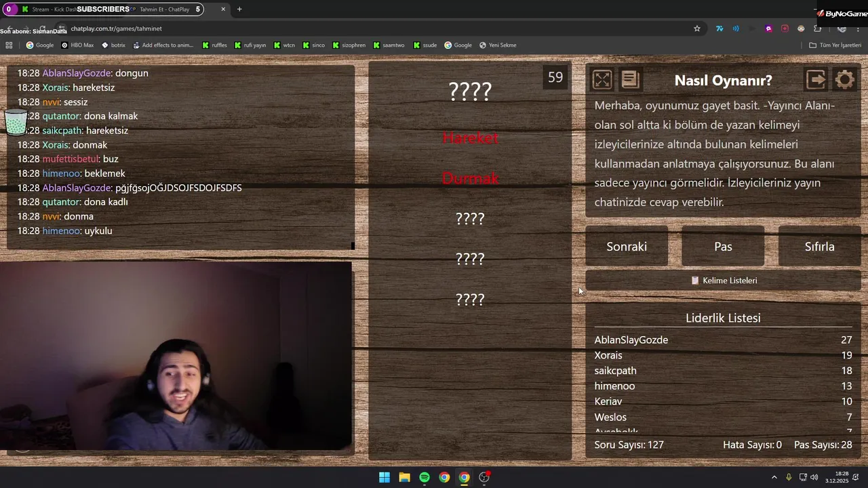The width and height of the screenshot is (868, 488).
Task: Open the Google bookmark beside Yeni Sekme
Action: point(458,45)
